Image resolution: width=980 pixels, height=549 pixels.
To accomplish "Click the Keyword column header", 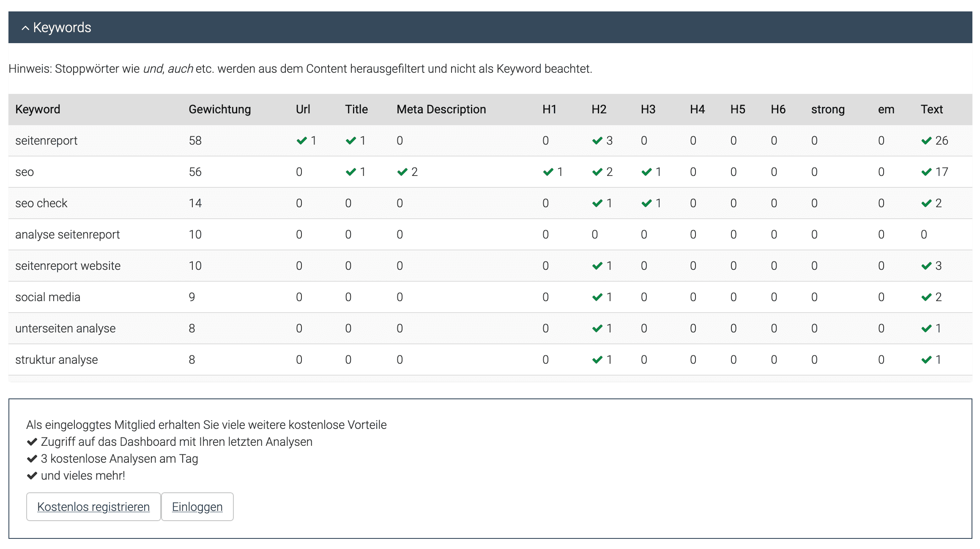I will click(38, 109).
